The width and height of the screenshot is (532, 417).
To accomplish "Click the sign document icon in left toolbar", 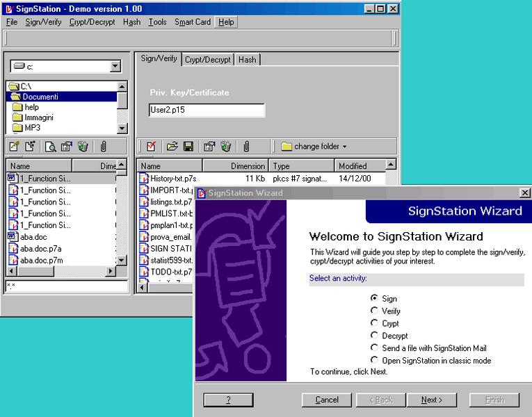I will [x=15, y=147].
